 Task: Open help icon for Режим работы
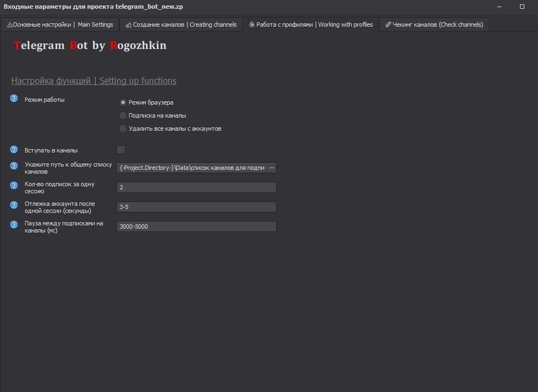[x=14, y=99]
